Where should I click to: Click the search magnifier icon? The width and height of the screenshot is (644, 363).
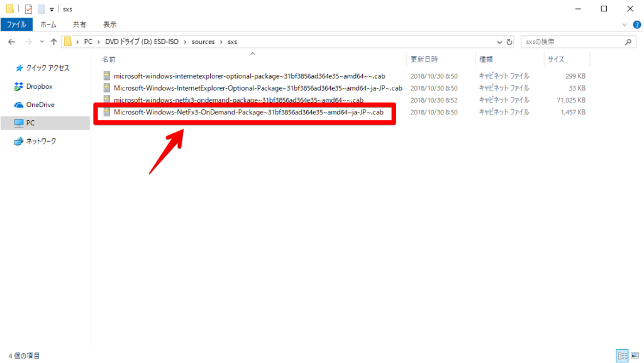pos(628,42)
